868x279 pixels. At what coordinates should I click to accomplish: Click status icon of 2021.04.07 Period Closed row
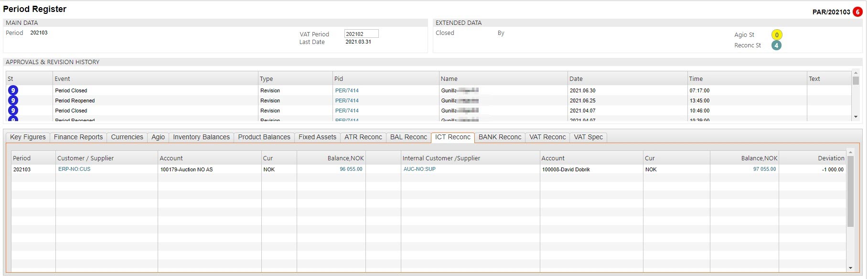point(13,111)
